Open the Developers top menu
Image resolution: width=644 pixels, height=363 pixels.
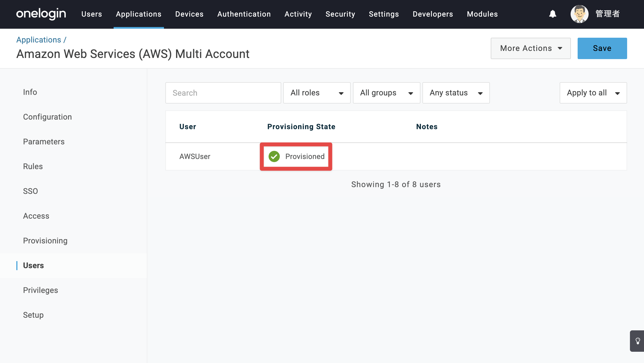(433, 14)
